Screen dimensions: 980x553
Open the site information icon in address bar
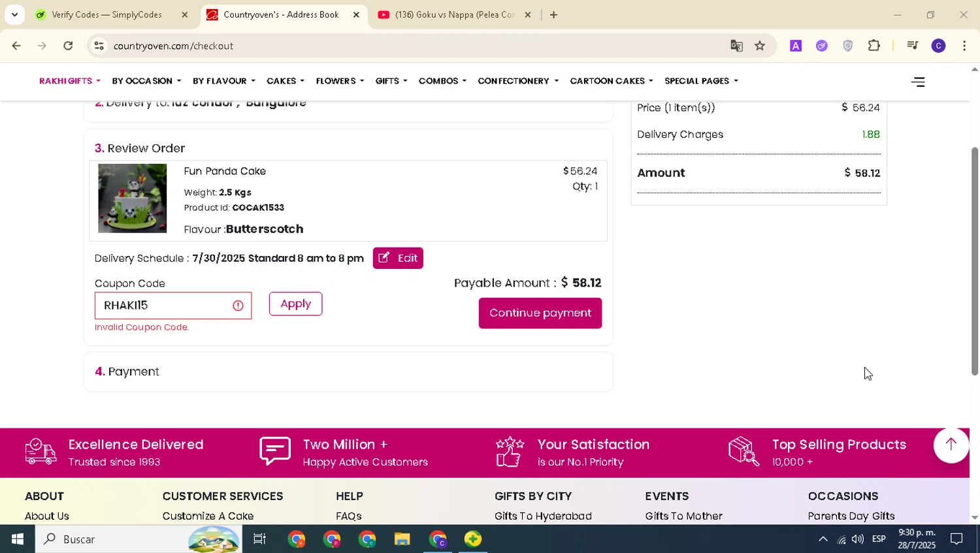[99, 46]
